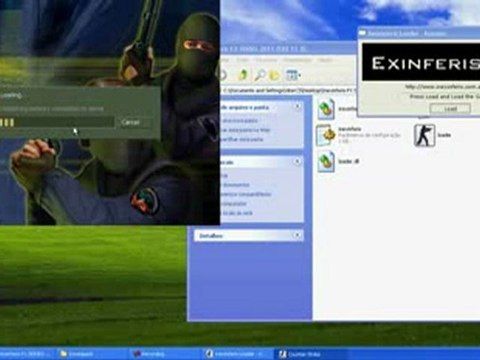
Task: Open 'Documentos compartilhados' in the sidebar
Action: [x=246, y=194]
